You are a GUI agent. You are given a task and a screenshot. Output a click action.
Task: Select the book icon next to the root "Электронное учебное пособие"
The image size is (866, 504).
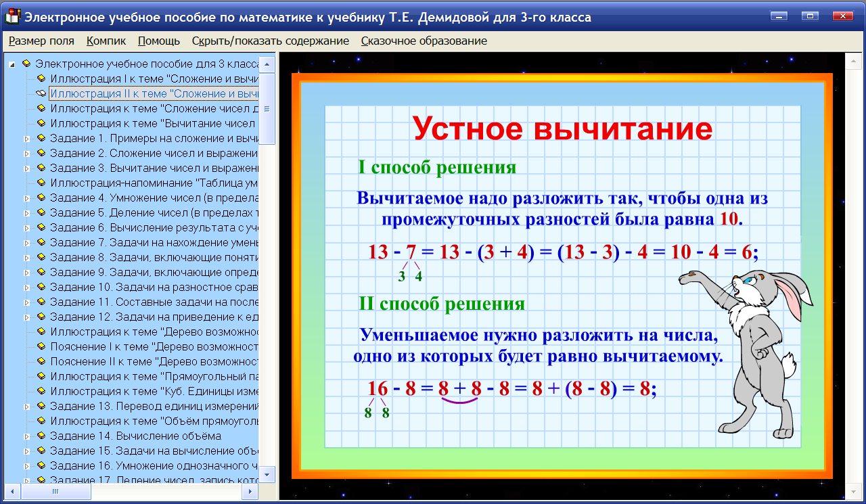pyautogui.click(x=26, y=64)
